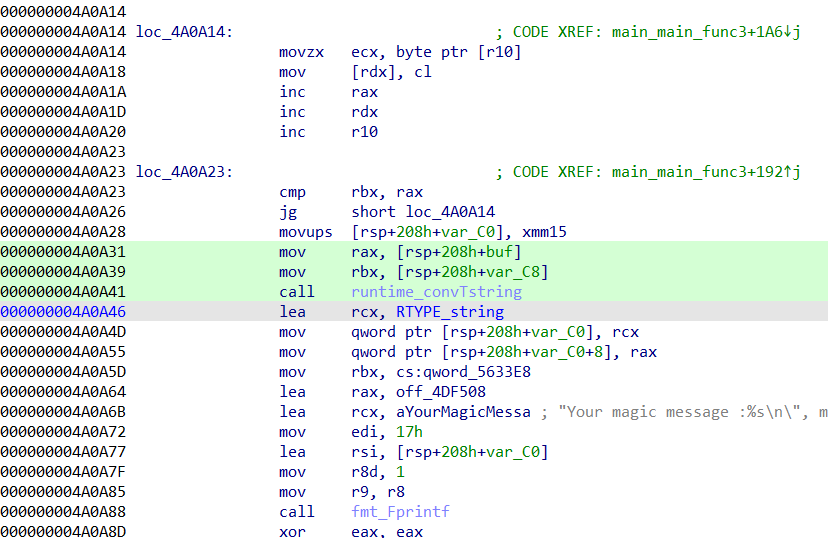Click the runtime_convTstring call target
The image size is (828, 538).
(436, 292)
